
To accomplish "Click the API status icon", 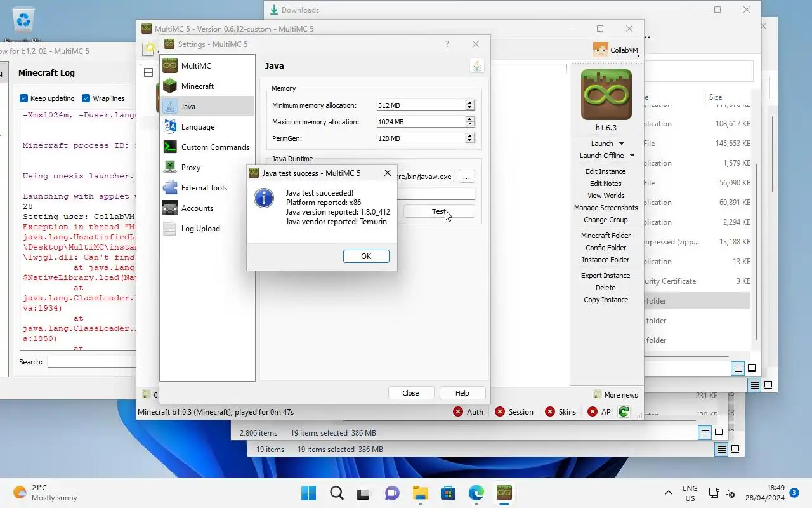I will [593, 411].
